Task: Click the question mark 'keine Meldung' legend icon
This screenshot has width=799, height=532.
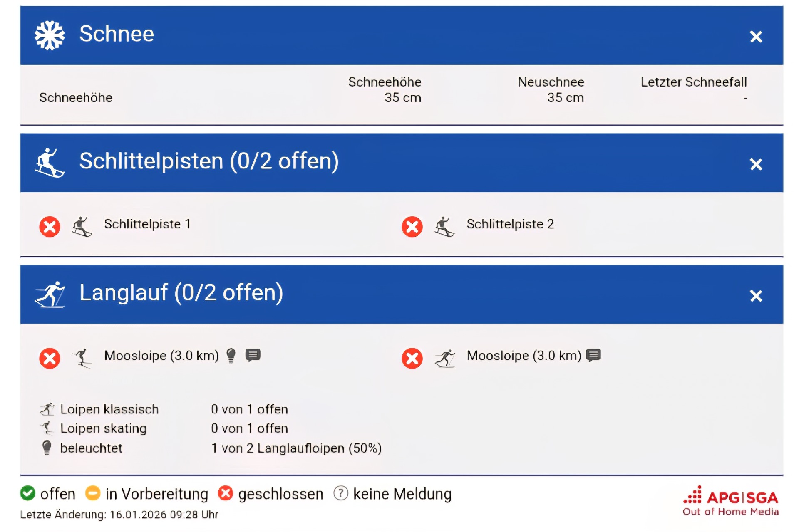Action: click(340, 493)
